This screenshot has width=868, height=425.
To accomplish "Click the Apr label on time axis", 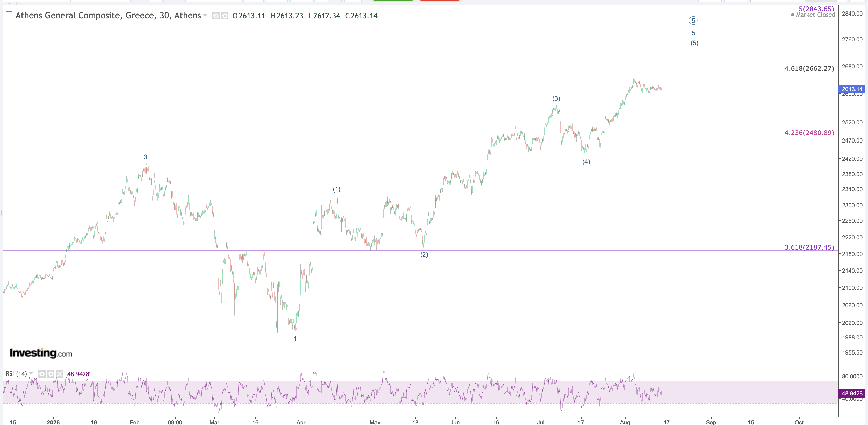I will tap(301, 422).
